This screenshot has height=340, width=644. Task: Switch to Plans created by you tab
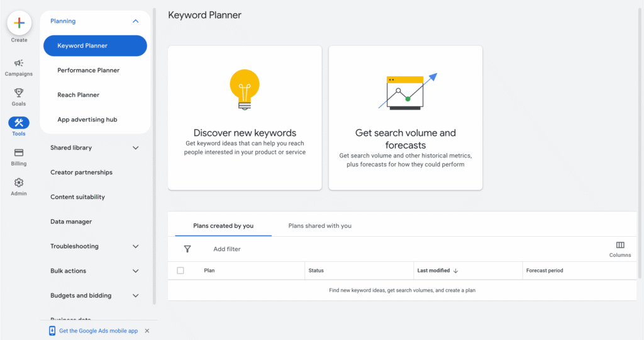pos(223,225)
